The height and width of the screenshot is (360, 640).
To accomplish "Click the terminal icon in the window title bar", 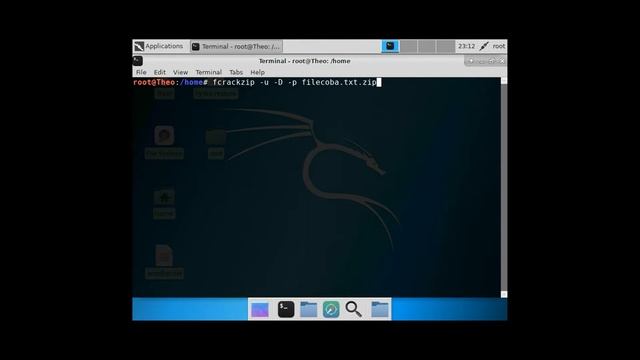I will pos(138,61).
